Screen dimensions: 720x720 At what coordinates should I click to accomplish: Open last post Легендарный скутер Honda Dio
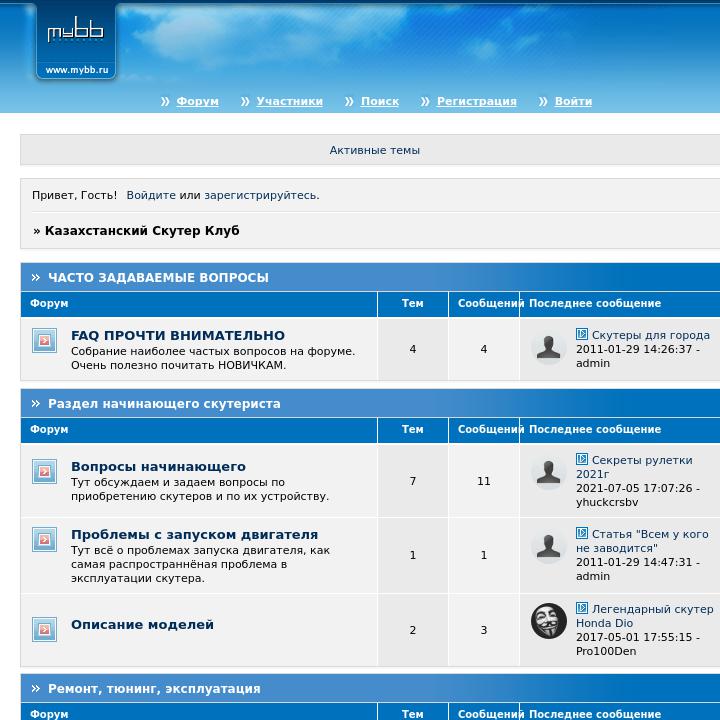[x=645, y=616]
